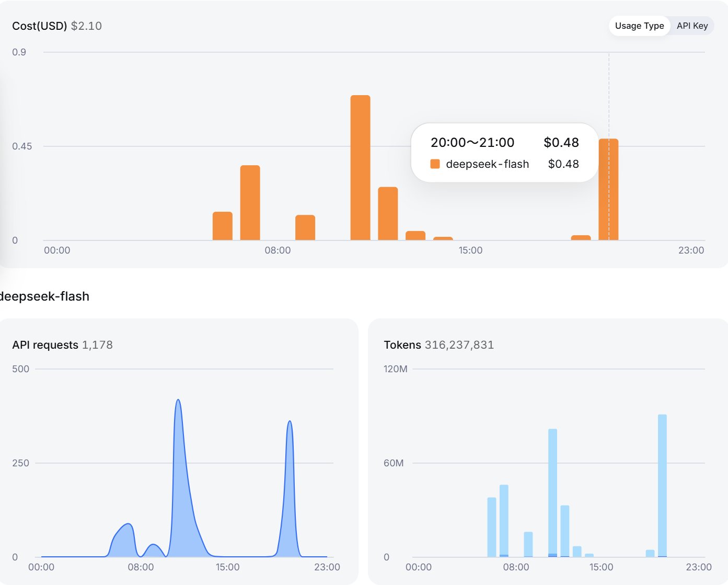
Task: Click the tallest orange bar in Cost chart
Action: pyautogui.click(x=361, y=167)
